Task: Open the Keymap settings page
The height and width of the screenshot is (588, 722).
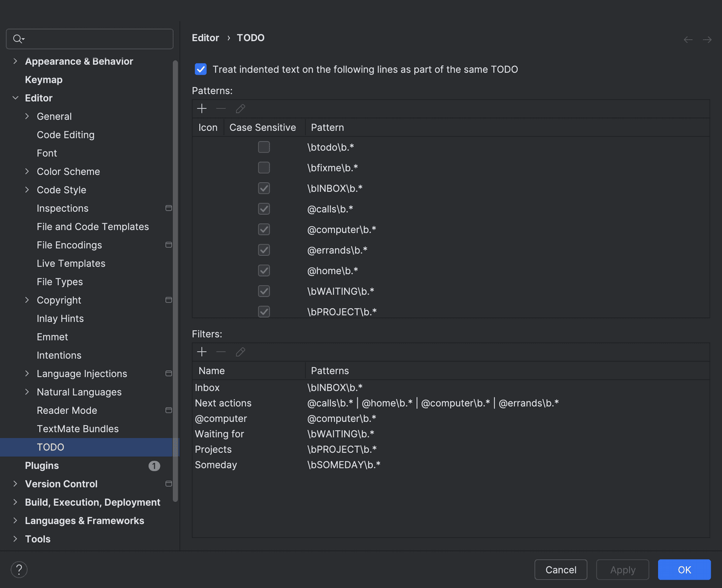Action: (x=44, y=80)
